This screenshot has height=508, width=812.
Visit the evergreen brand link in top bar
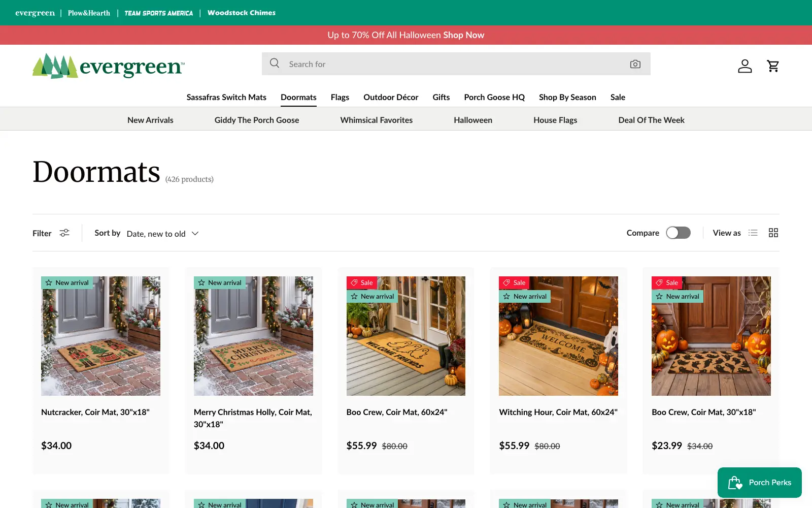pyautogui.click(x=35, y=13)
